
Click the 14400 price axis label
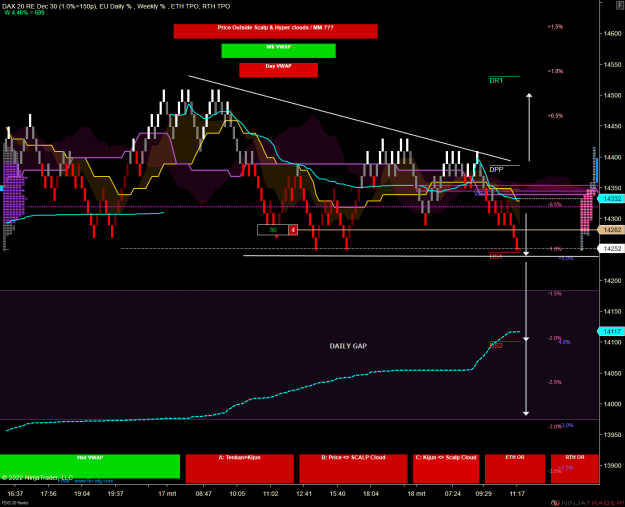613,157
